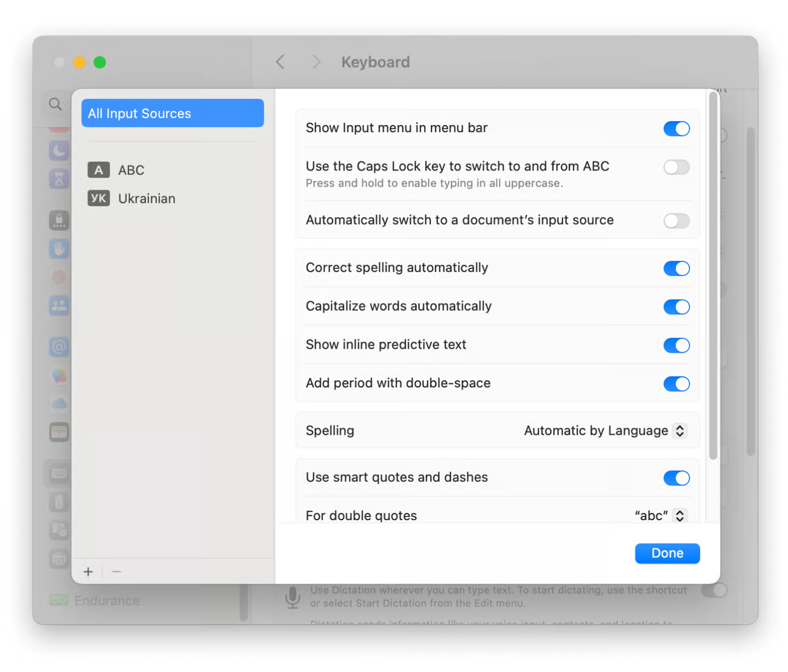Screen dimensions: 788x672
Task: Click the back navigation arrow
Action: click(x=280, y=62)
